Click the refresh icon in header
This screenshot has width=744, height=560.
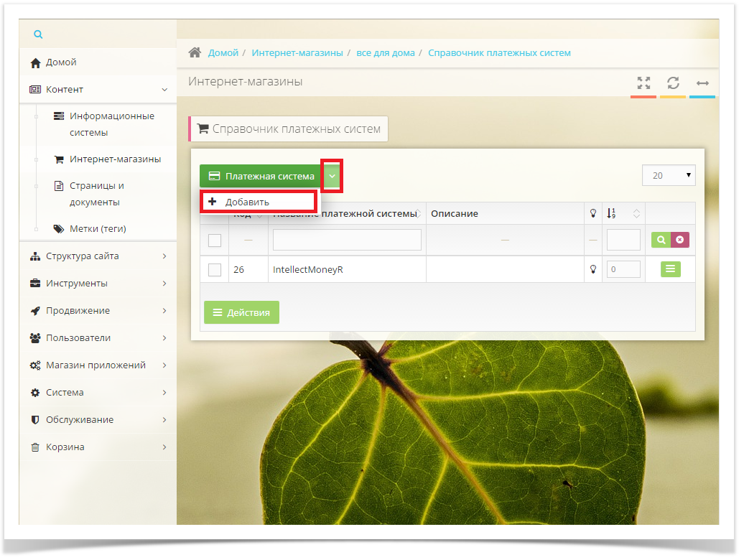[673, 83]
